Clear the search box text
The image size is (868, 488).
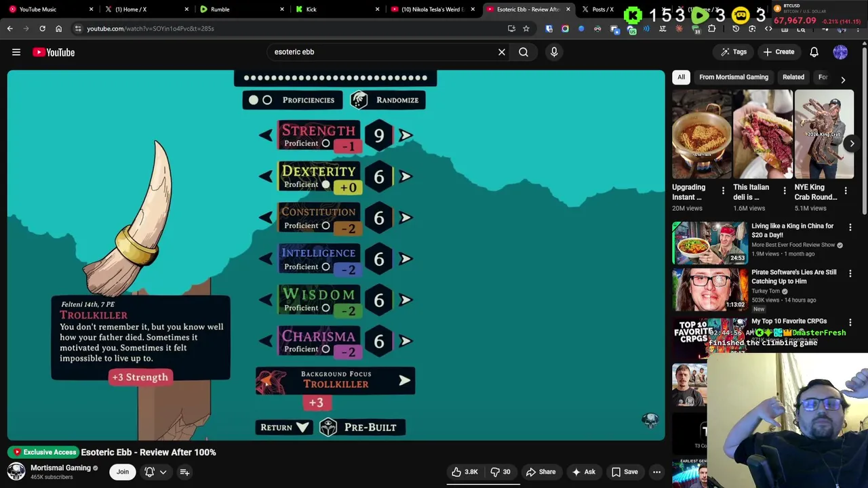(502, 52)
